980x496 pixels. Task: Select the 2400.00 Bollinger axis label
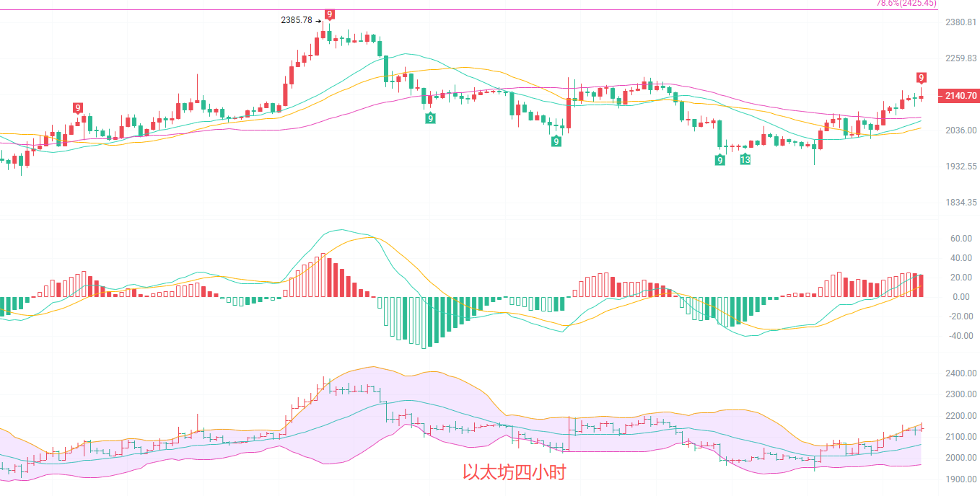961,373
